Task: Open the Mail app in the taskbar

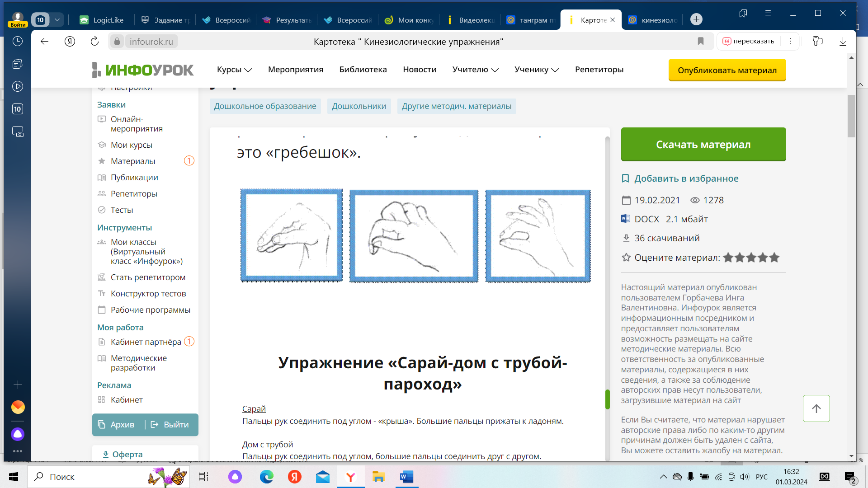Action: coord(323,477)
